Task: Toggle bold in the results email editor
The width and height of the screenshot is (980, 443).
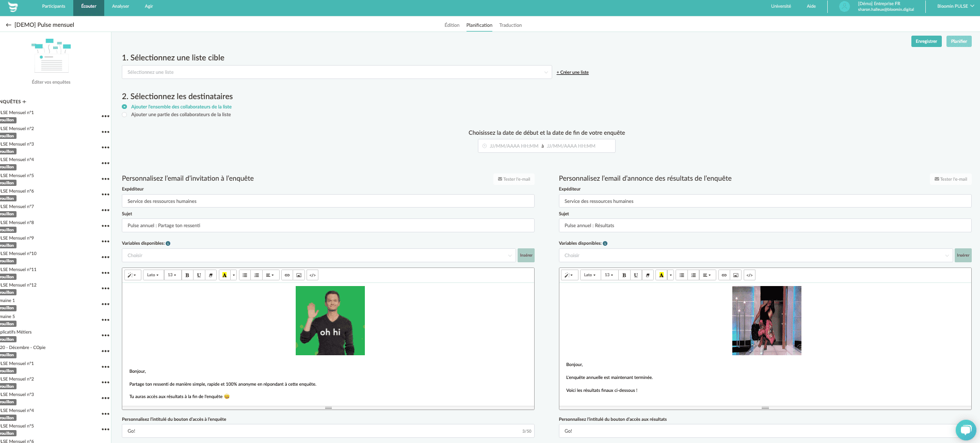Action: tap(624, 275)
